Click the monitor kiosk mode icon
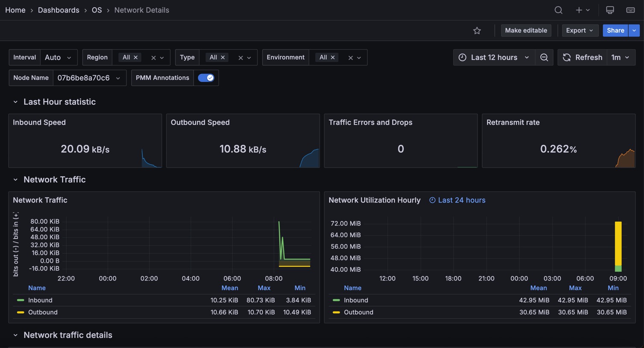The width and height of the screenshot is (644, 348). tap(610, 10)
